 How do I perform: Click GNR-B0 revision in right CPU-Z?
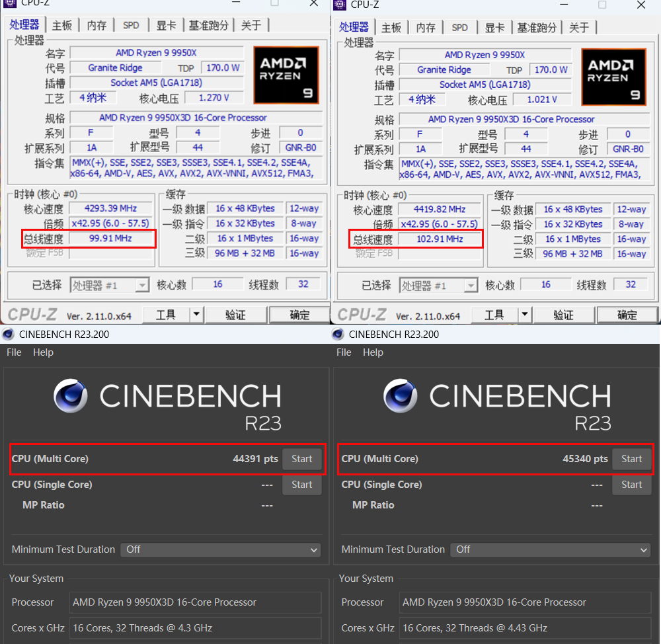628,149
